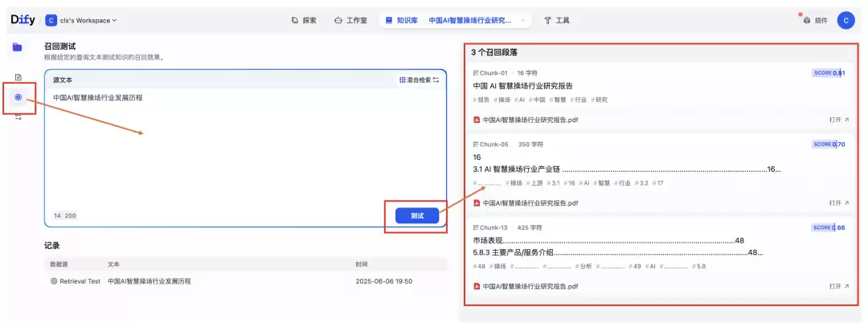Switch to the 探索 tab
This screenshot has height=331, width=868.
pyautogui.click(x=304, y=20)
